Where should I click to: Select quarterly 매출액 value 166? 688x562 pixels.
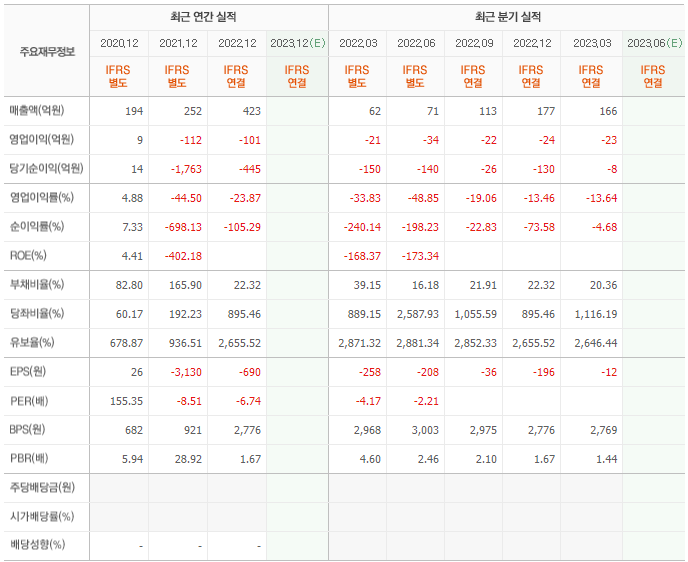(x=608, y=111)
